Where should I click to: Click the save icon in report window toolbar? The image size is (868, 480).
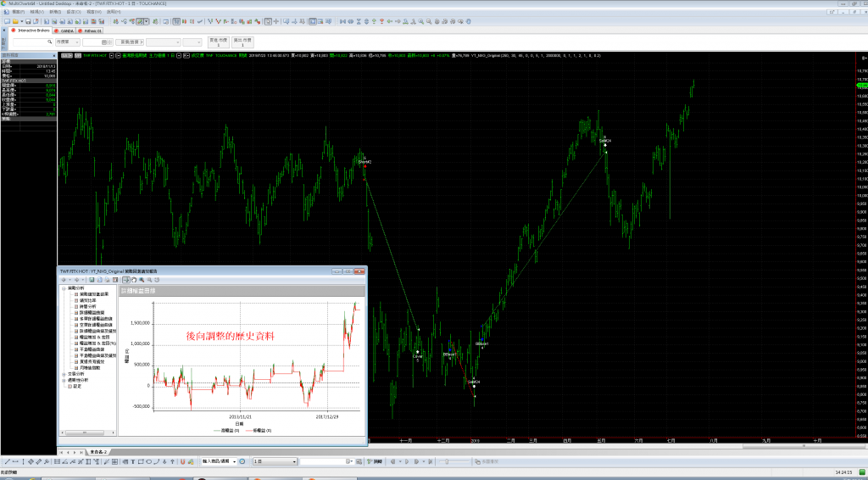(92, 279)
